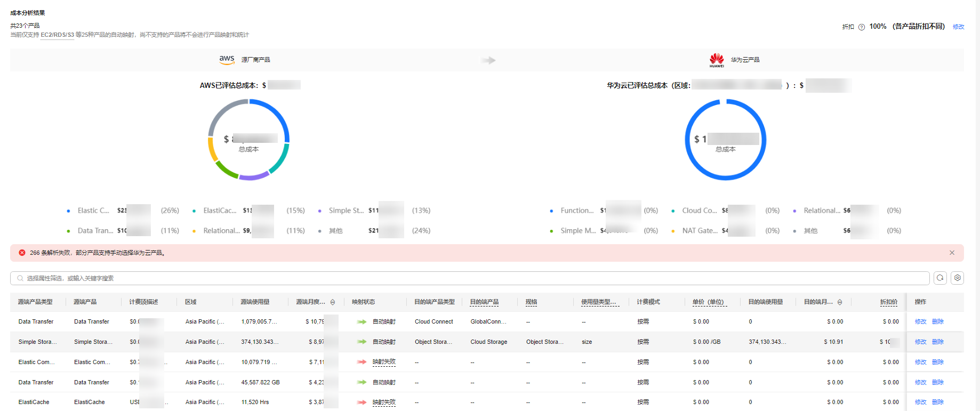Screen dimensions: 980x411
Task: Click the teal dot of the ElastiCac... legend
Action: (x=194, y=211)
